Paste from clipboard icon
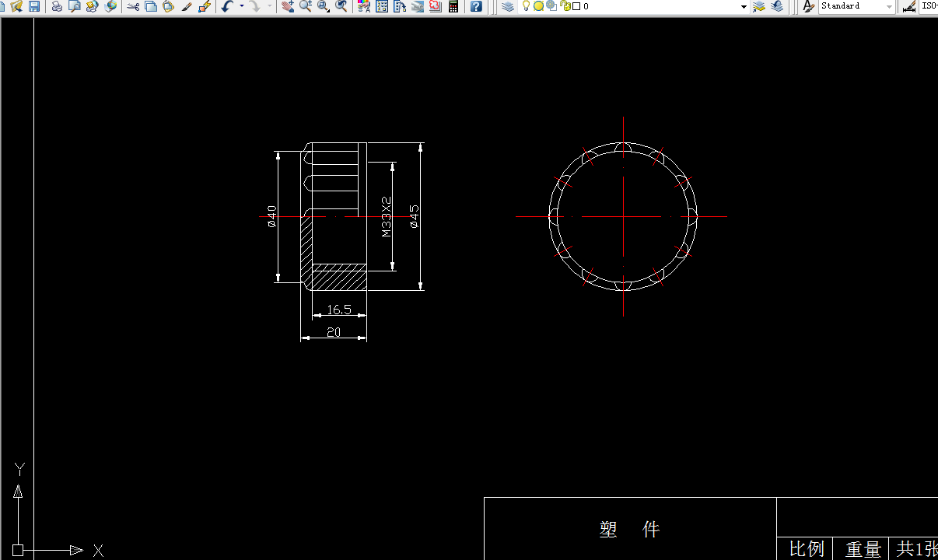Screen dimensions: 938x560 click(168, 6)
